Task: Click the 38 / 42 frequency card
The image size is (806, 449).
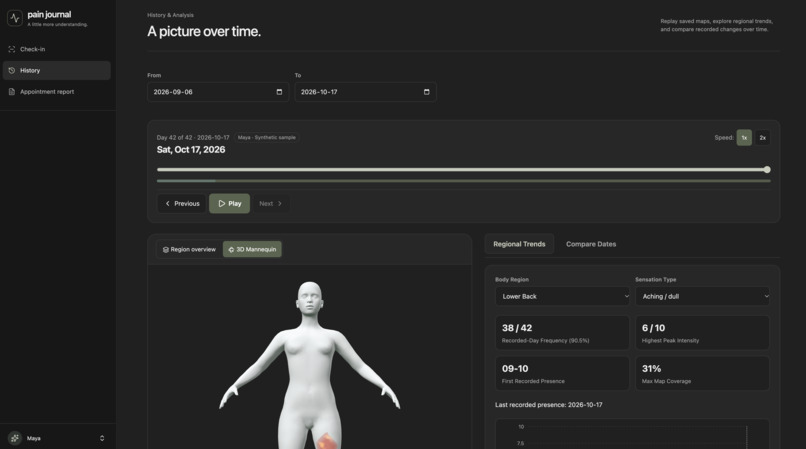Action: [562, 333]
